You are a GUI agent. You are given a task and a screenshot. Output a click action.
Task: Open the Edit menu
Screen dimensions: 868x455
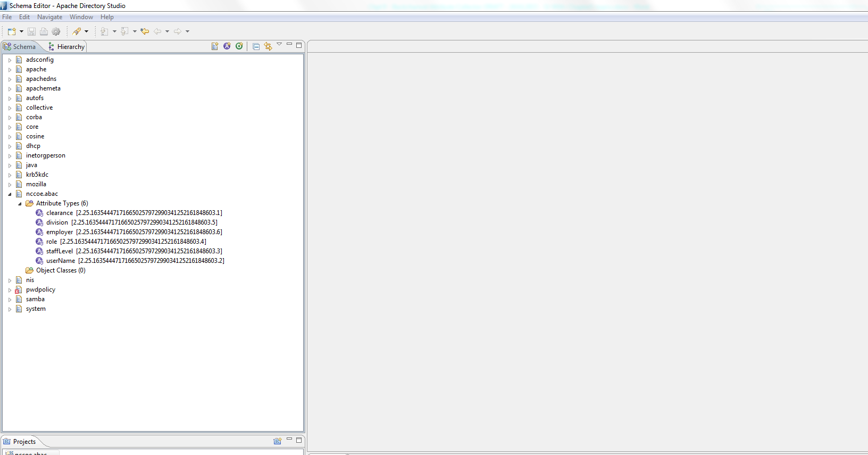[x=24, y=17]
